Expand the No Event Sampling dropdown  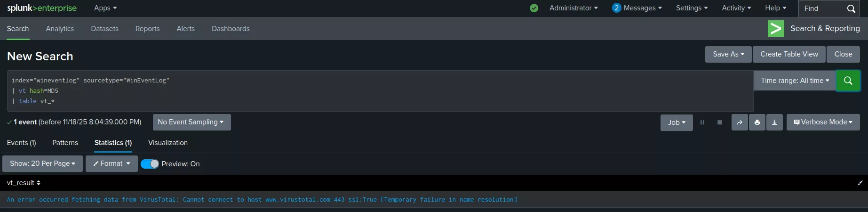(x=191, y=122)
